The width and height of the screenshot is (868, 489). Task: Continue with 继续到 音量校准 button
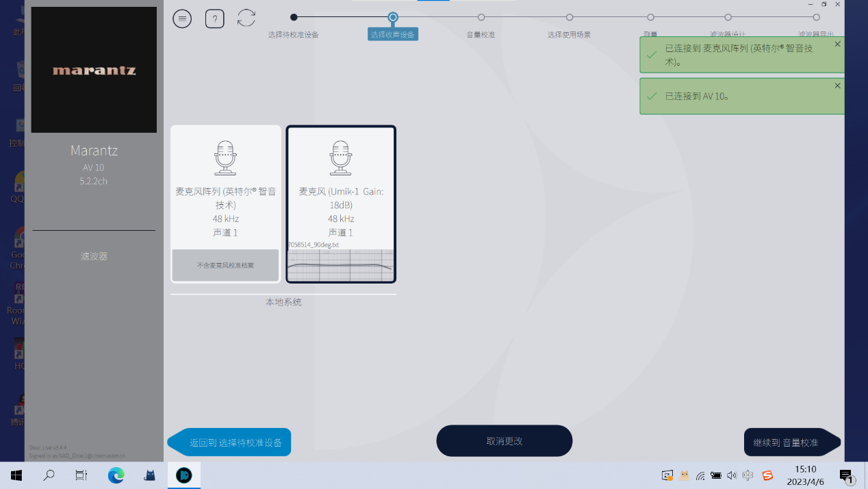click(792, 442)
